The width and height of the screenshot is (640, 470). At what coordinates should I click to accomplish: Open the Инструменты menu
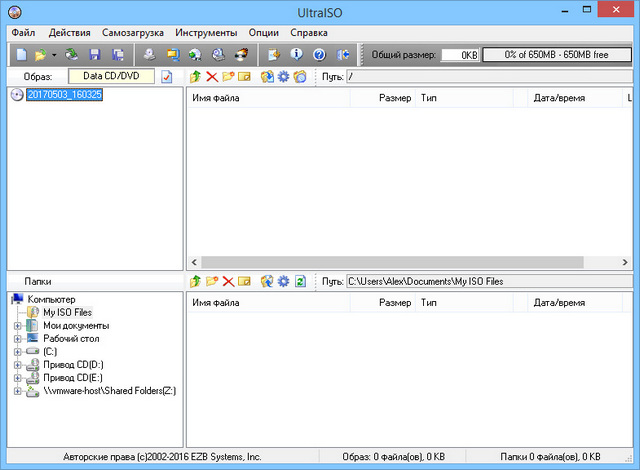pyautogui.click(x=206, y=32)
